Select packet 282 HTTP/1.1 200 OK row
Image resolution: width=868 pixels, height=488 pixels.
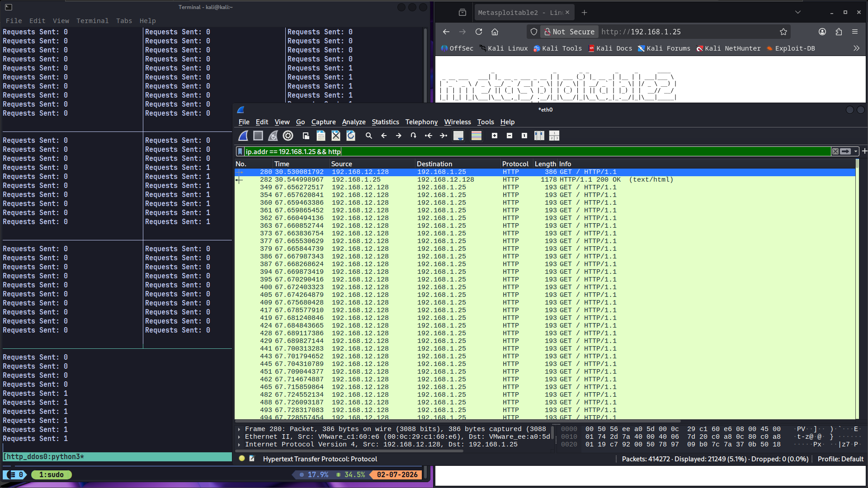[545, 180]
